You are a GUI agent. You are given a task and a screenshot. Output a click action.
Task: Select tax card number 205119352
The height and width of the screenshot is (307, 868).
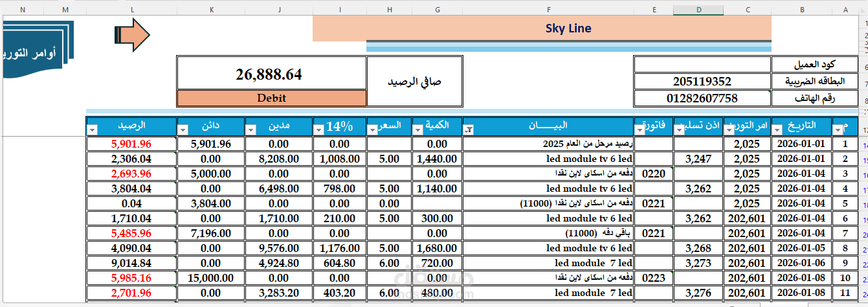point(702,82)
